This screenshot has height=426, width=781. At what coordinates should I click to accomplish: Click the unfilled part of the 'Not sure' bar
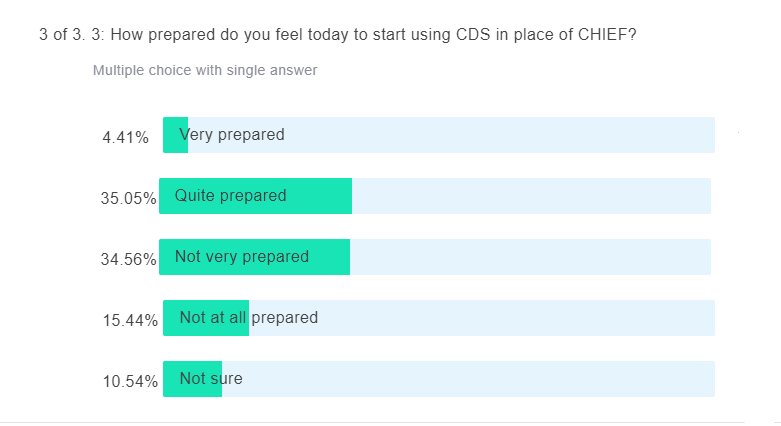(470, 379)
